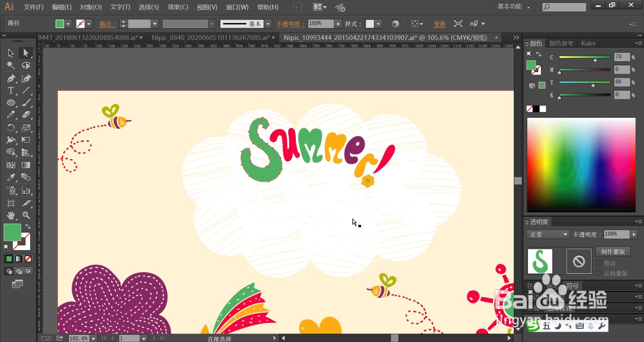Select the Pencil tool
Image resolution: width=644 pixels, height=342 pixels.
click(11, 115)
